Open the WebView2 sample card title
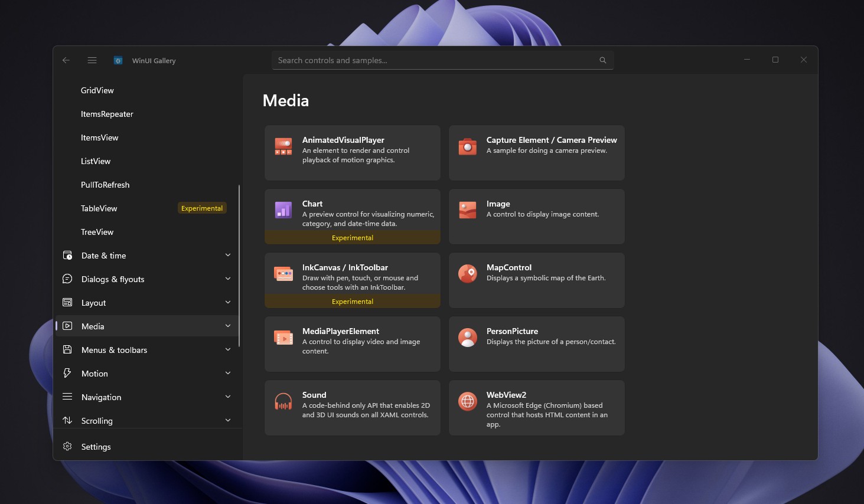864x504 pixels. pos(506,395)
